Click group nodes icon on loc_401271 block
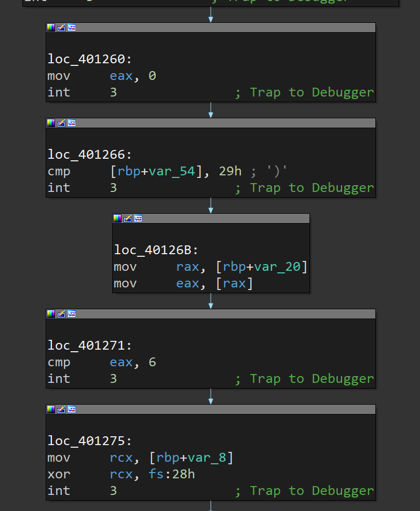 pyautogui.click(x=72, y=314)
